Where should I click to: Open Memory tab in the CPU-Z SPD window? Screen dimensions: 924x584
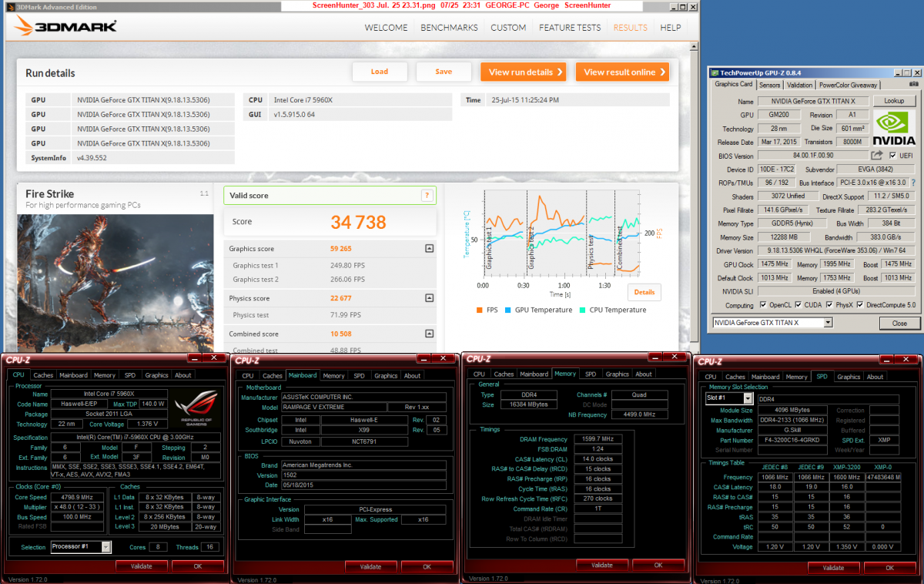click(x=797, y=377)
